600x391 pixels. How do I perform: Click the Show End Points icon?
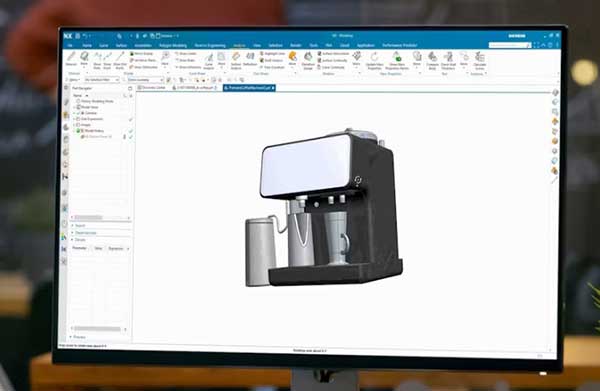click(x=120, y=61)
